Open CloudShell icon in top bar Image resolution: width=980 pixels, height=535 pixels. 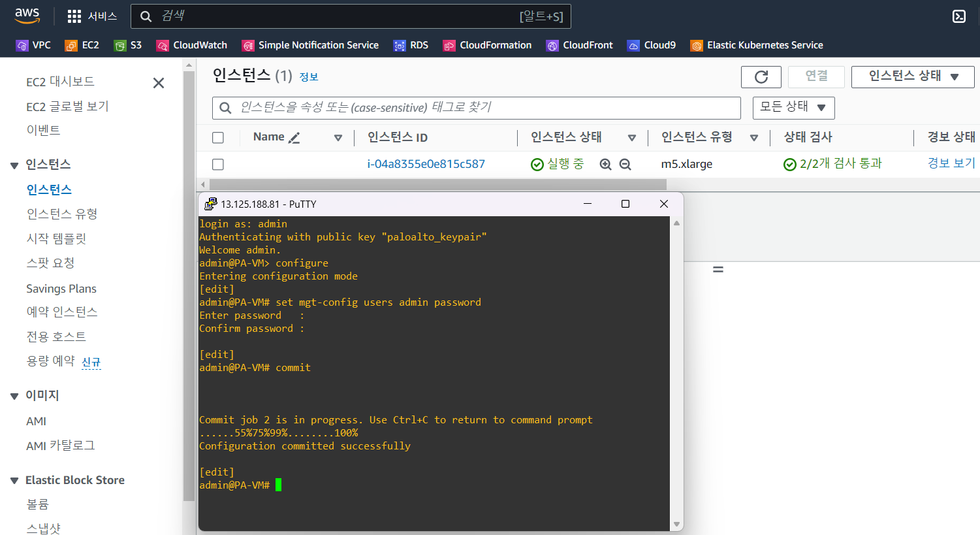(x=959, y=16)
